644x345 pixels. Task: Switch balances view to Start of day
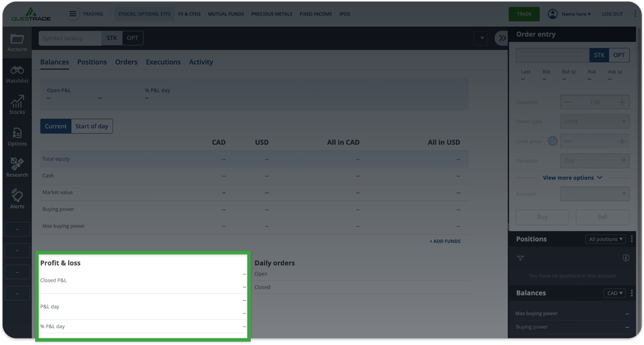pos(92,126)
